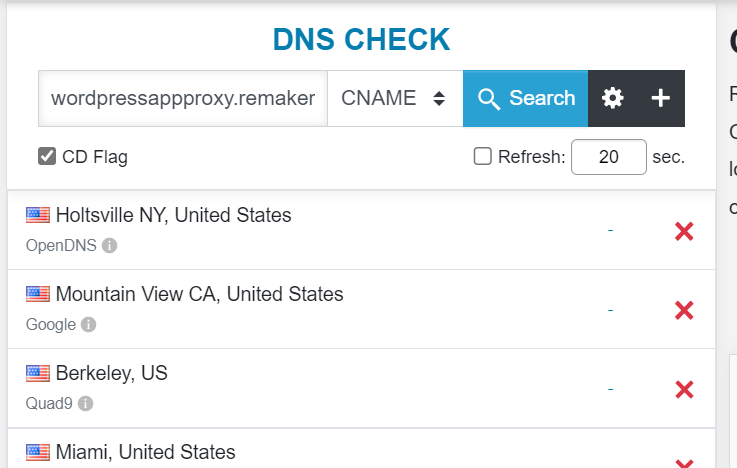This screenshot has width=737, height=468.
Task: Click Mountain View result dash link
Action: pos(610,310)
